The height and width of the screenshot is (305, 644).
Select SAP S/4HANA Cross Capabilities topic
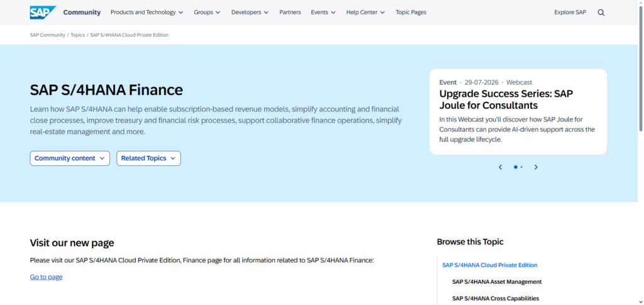point(496,299)
